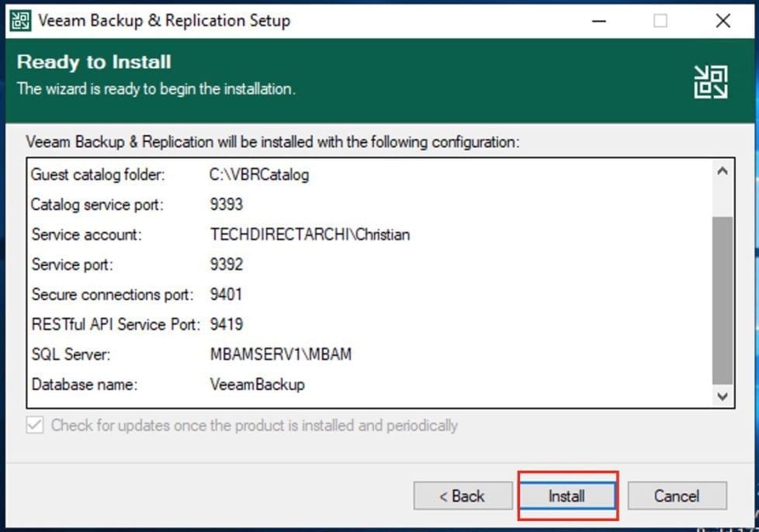
Task: Click the scroll up arrow in the configuration list
Action: click(723, 171)
